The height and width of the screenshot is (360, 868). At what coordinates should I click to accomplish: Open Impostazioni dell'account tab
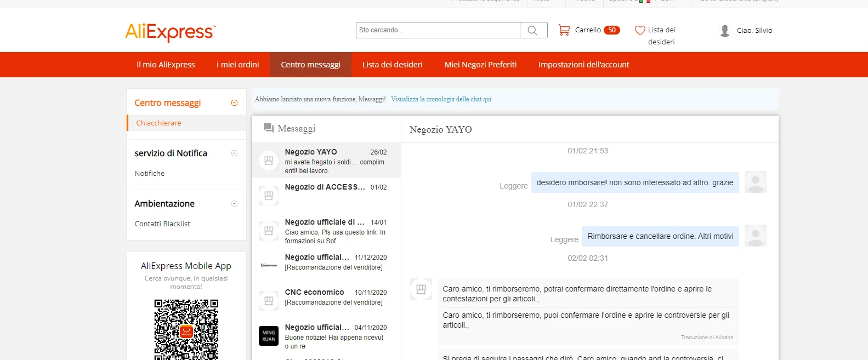584,65
